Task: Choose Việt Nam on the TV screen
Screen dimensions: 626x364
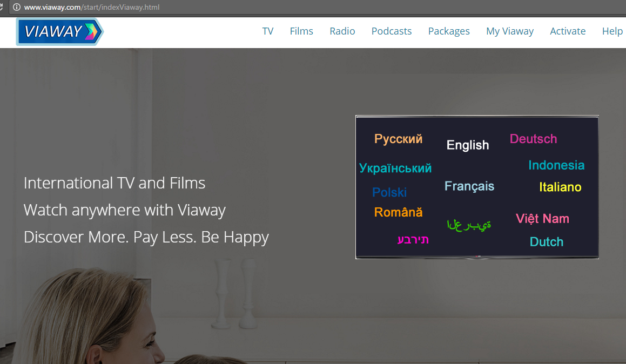Action: (x=542, y=219)
